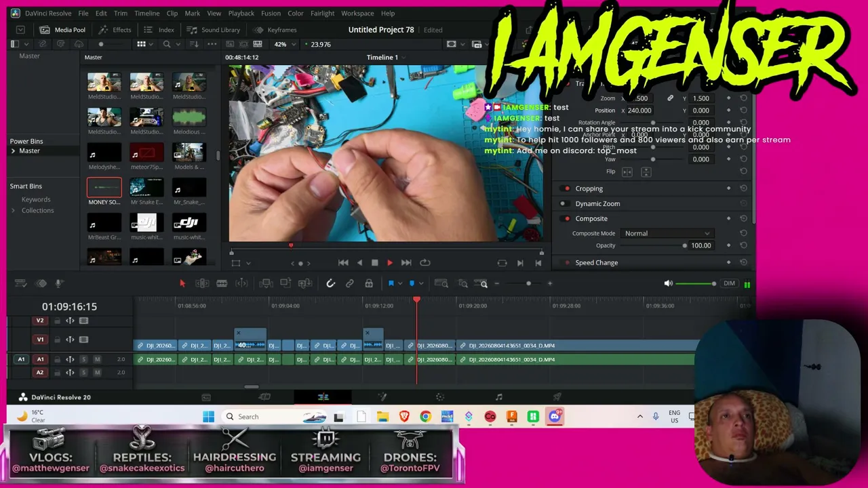The image size is (868, 488).
Task: Expand the Master bin under Power Bins
Action: [x=13, y=150]
